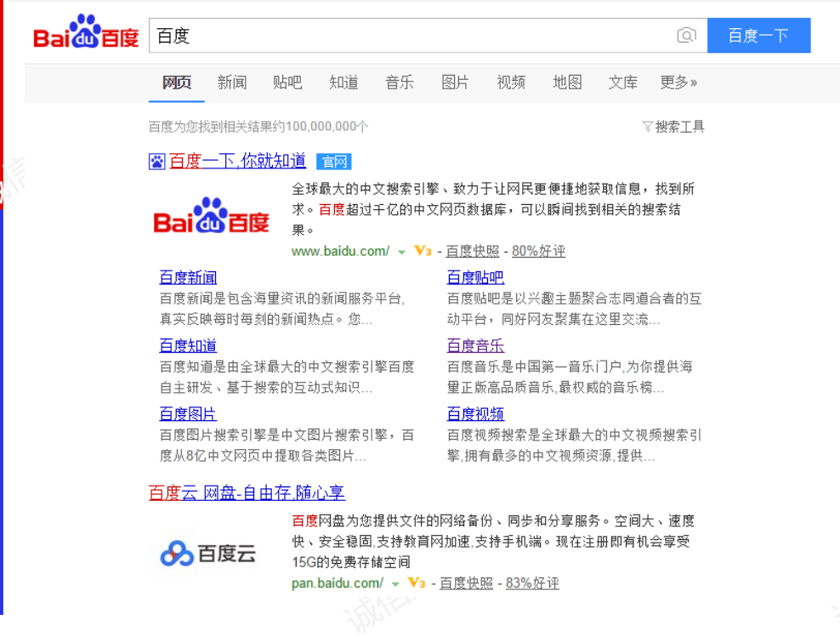Image resolution: width=840 pixels, height=637 pixels.
Task: Open the Baidu logo thumbnail in first result
Action: [x=211, y=215]
